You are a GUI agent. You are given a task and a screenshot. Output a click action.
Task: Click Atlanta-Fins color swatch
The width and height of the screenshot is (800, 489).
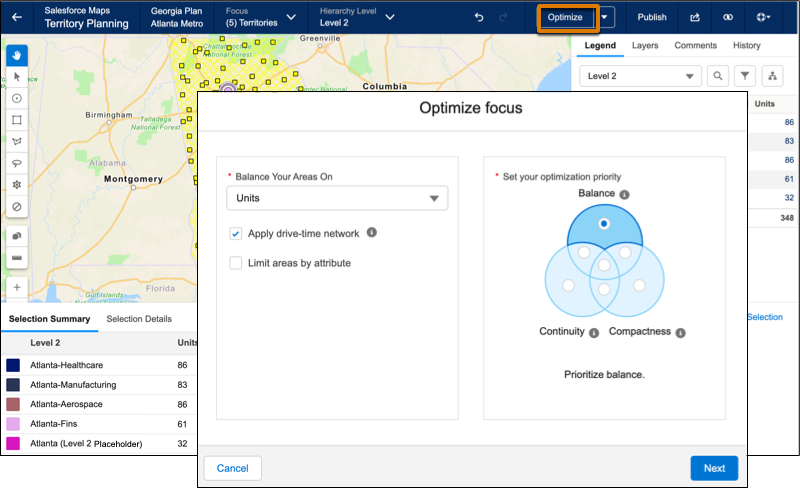13,424
